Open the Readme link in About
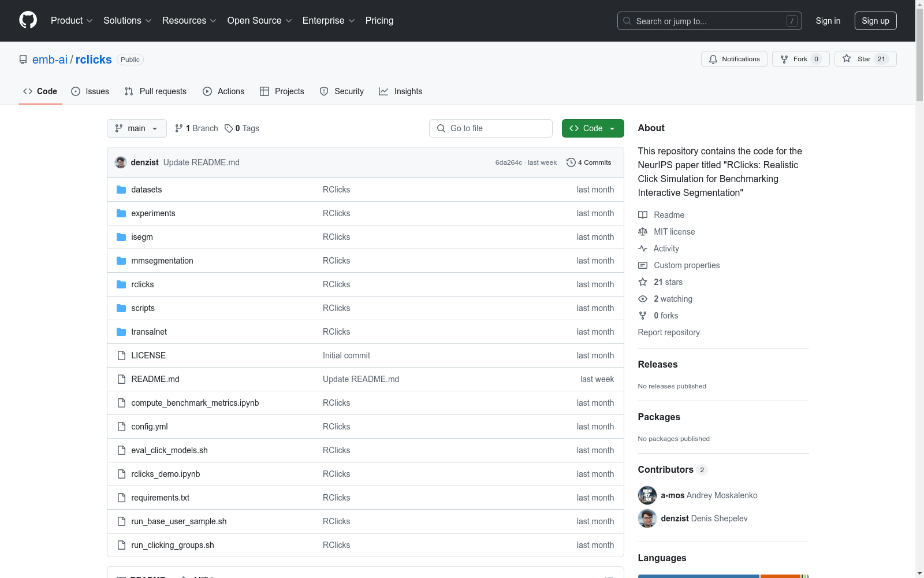The width and height of the screenshot is (924, 578). 661,215
